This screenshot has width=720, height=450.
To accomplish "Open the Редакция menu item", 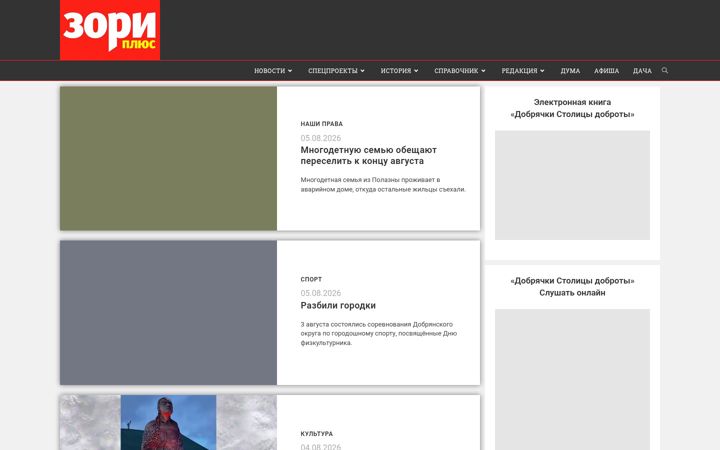I will 519,71.
